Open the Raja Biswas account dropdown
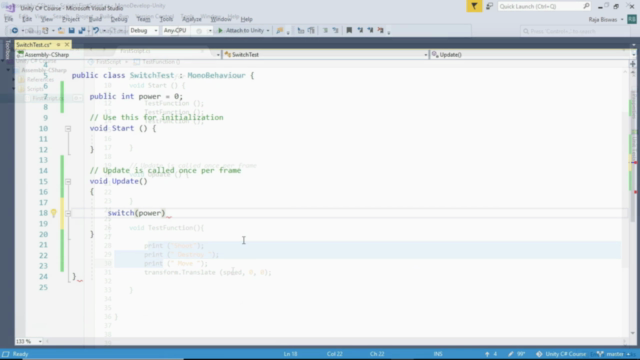640x360 pixels. pyautogui.click(x=606, y=20)
